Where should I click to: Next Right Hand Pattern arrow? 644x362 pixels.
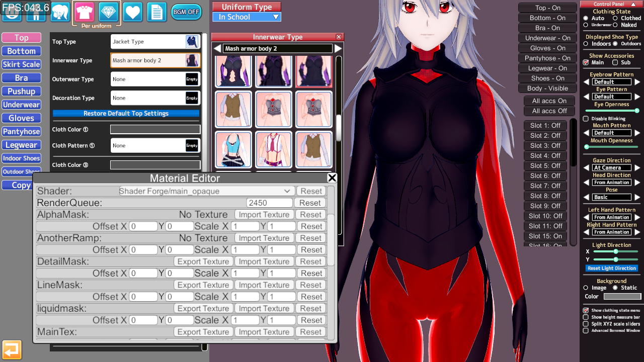pos(637,232)
